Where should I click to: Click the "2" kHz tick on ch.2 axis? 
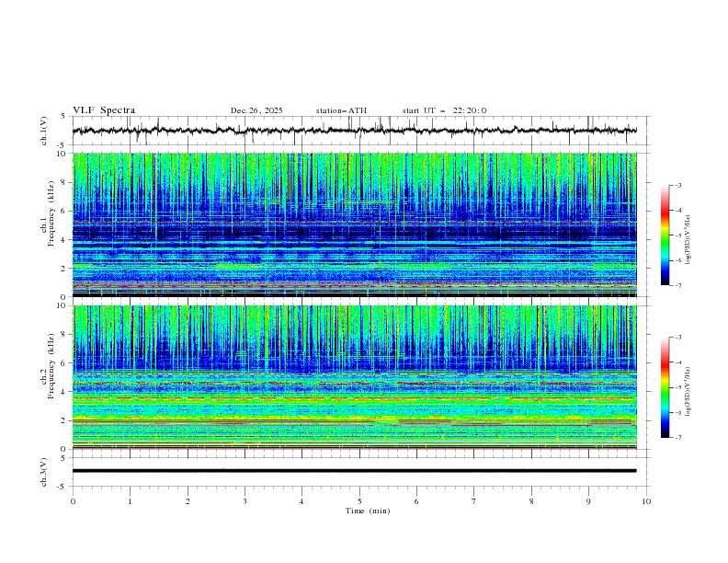[x=65, y=420]
